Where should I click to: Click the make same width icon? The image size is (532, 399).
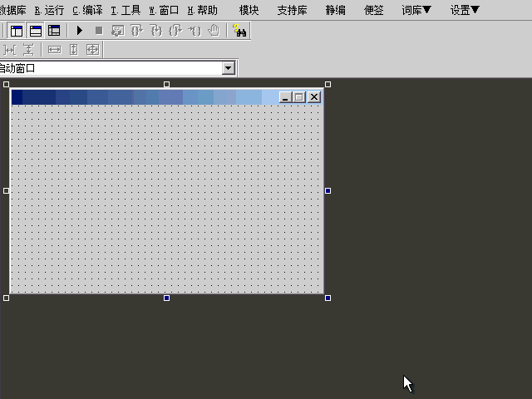(x=54, y=50)
